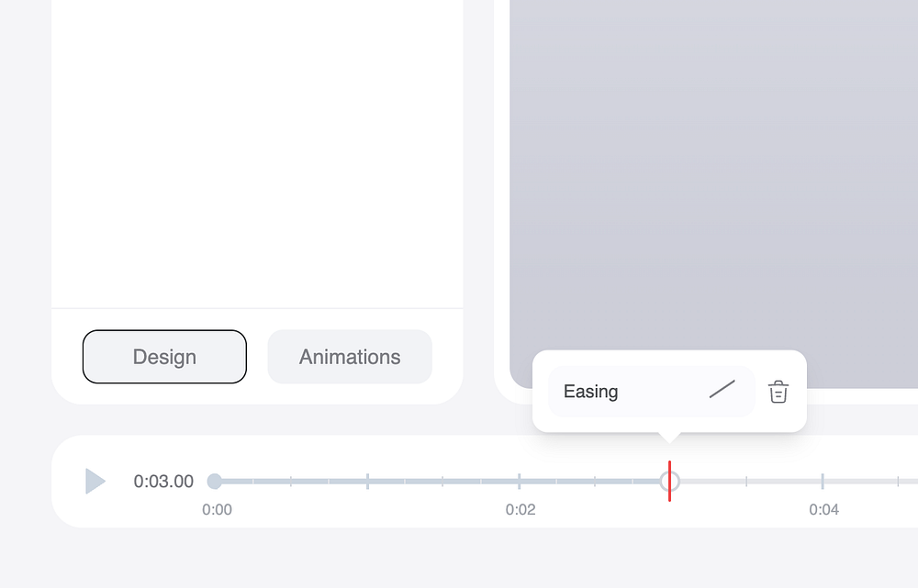The width and height of the screenshot is (918, 588).
Task: Seek to the 0:03.5 tick mark
Action: click(x=746, y=481)
